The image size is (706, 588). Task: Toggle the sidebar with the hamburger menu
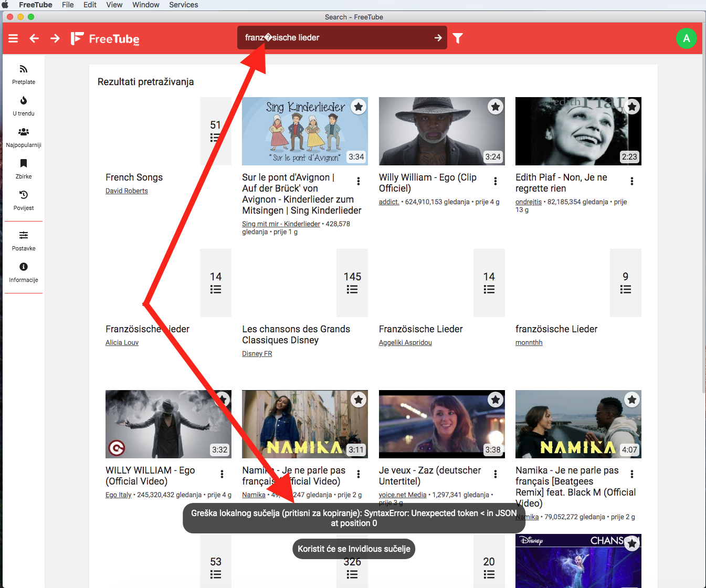13,38
